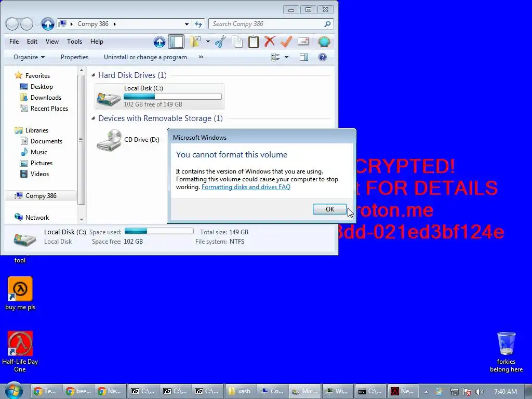Click Uninstall or change a program
This screenshot has width=532, height=399.
click(x=145, y=57)
